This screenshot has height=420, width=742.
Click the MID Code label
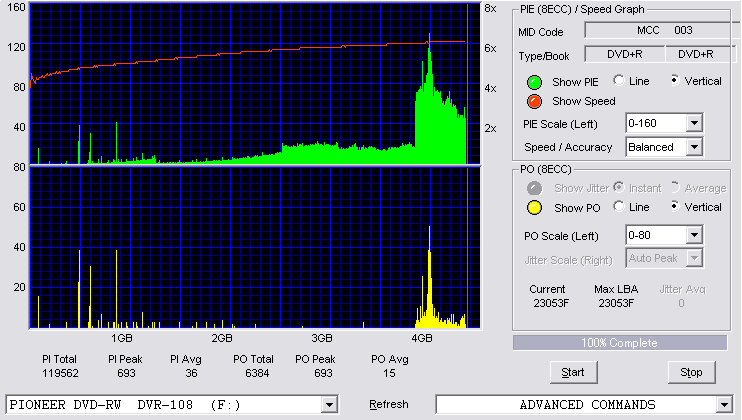[x=541, y=32]
